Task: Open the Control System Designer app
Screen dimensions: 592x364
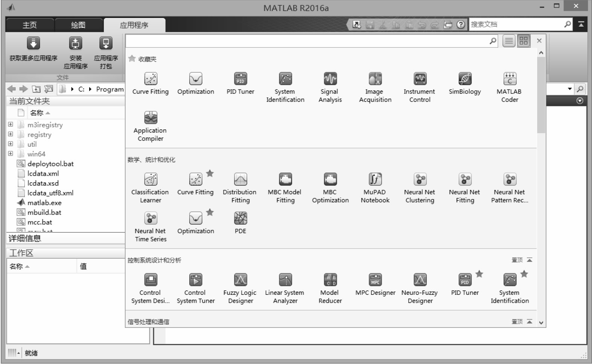Action: pos(151,288)
